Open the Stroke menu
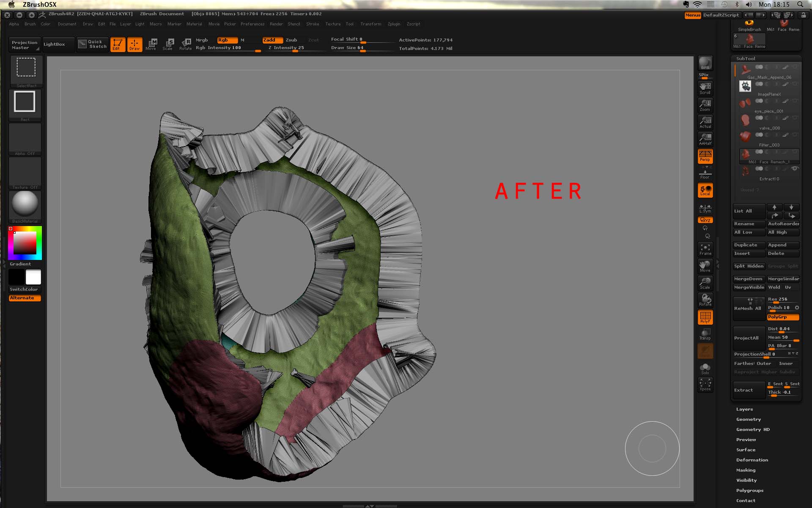 (x=313, y=24)
